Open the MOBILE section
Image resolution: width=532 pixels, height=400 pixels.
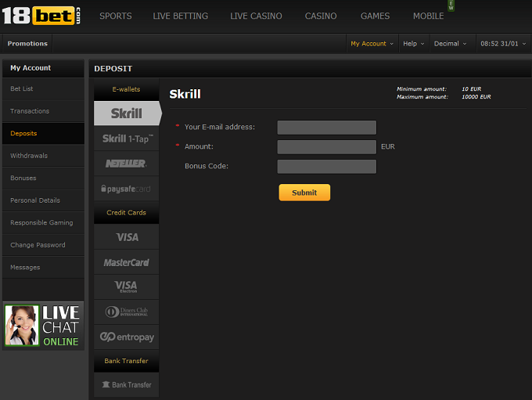428,16
